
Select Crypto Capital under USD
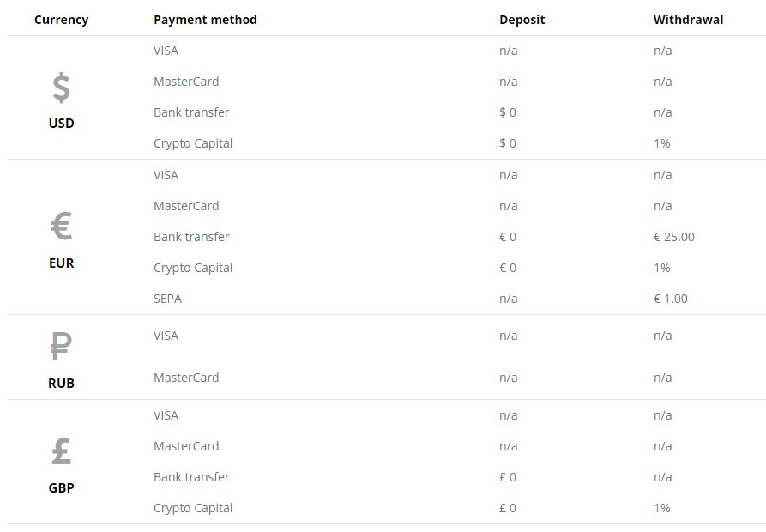pos(193,143)
